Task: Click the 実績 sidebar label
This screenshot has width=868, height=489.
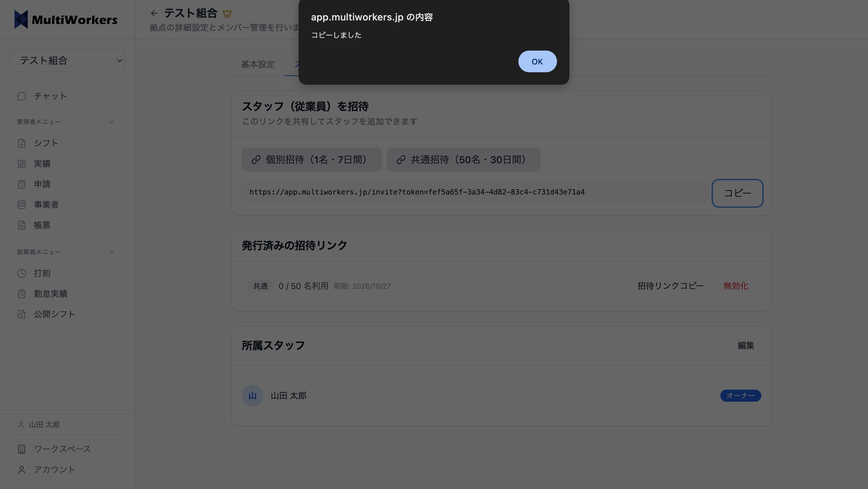Action: [x=42, y=164]
